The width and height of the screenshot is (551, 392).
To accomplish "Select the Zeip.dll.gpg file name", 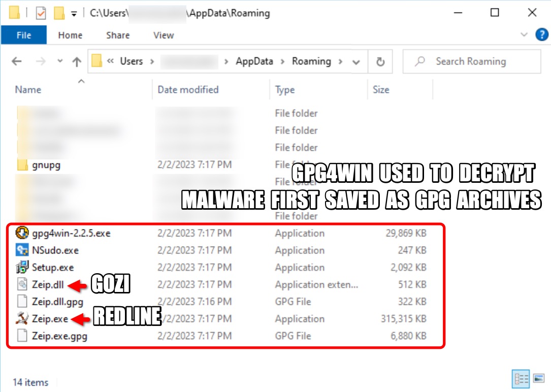I will 57,302.
